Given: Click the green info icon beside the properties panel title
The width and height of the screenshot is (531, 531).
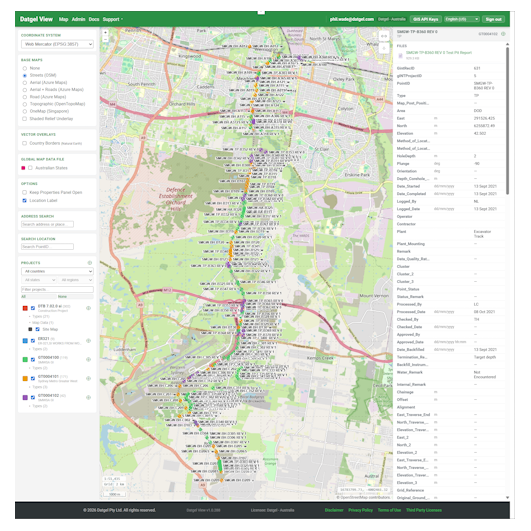Looking at the screenshot, I should (503, 34).
